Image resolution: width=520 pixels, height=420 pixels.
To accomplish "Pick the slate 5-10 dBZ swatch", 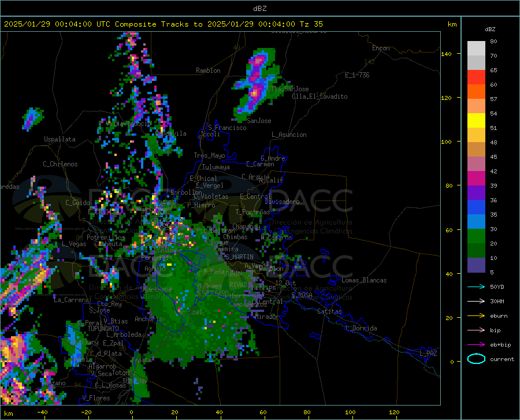I will [x=476, y=265].
